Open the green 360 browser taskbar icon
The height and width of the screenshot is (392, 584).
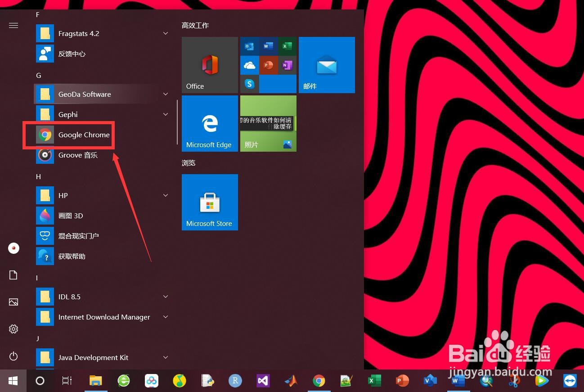point(124,381)
